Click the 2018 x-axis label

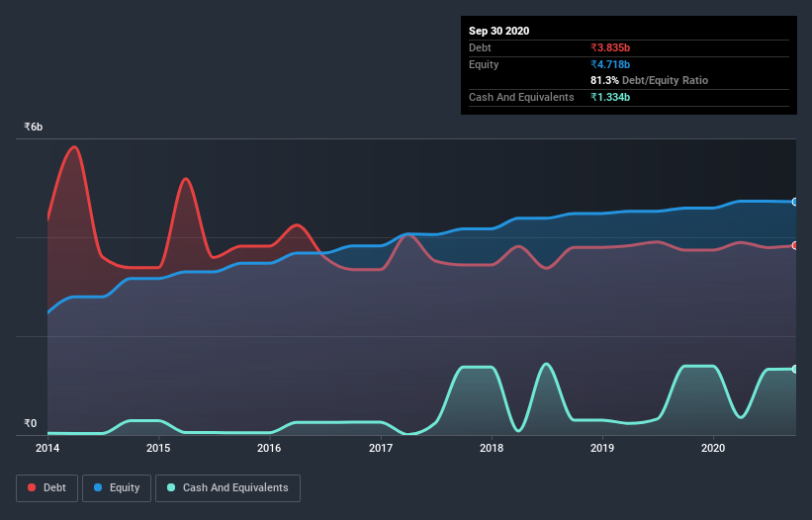pyautogui.click(x=492, y=448)
